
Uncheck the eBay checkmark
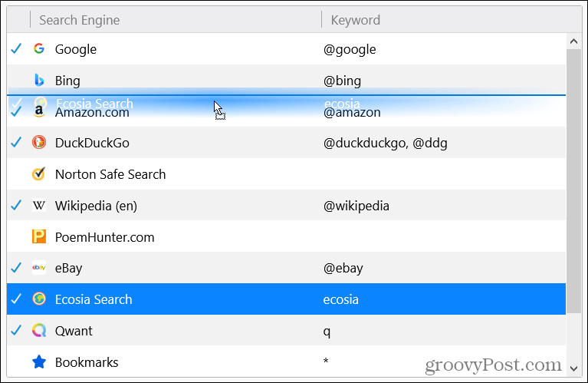click(x=16, y=268)
